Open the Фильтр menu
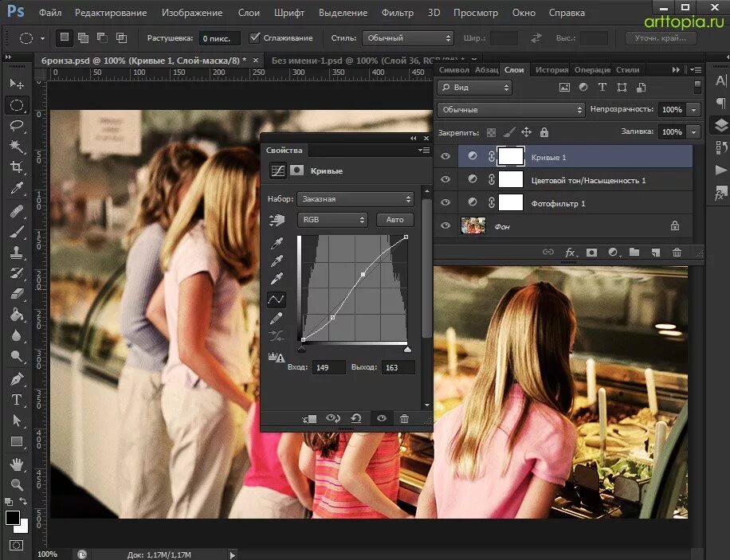Image resolution: width=730 pixels, height=560 pixels. tap(398, 13)
